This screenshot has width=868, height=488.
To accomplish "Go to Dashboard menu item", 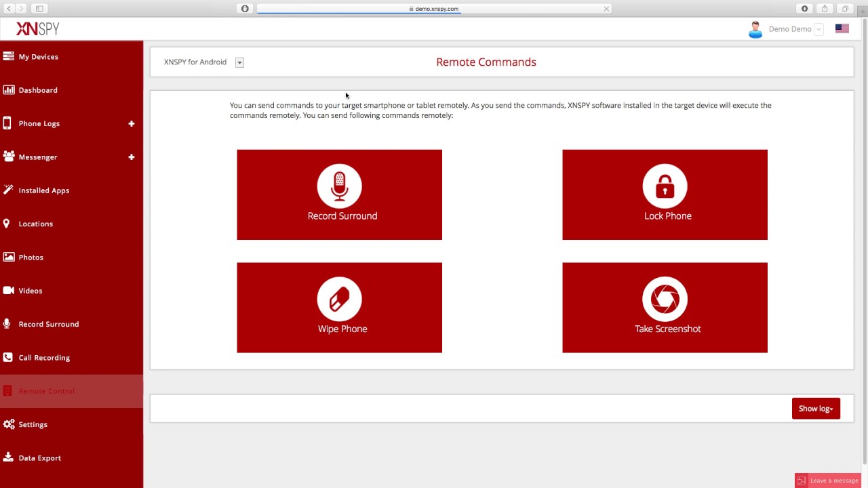I will pyautogui.click(x=71, y=89).
